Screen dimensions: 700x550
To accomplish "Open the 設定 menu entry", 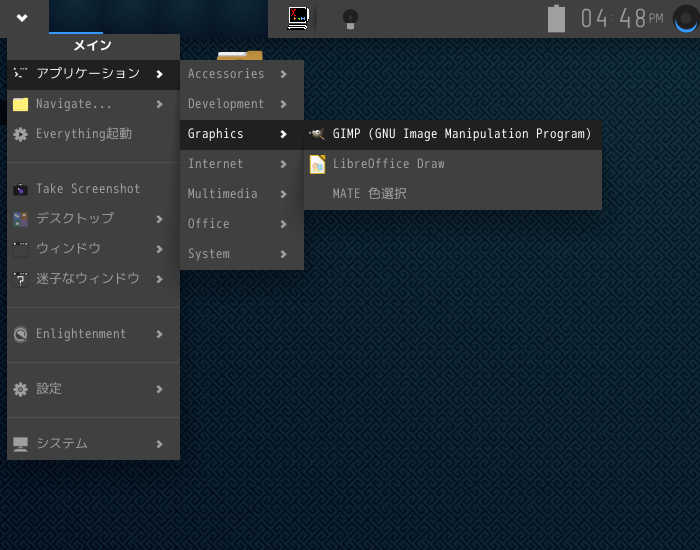I will 93,389.
